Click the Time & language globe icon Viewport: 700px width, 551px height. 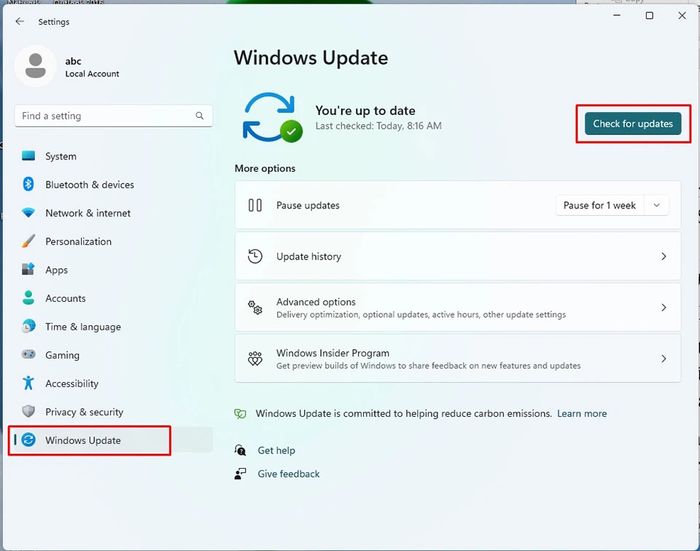tap(29, 326)
